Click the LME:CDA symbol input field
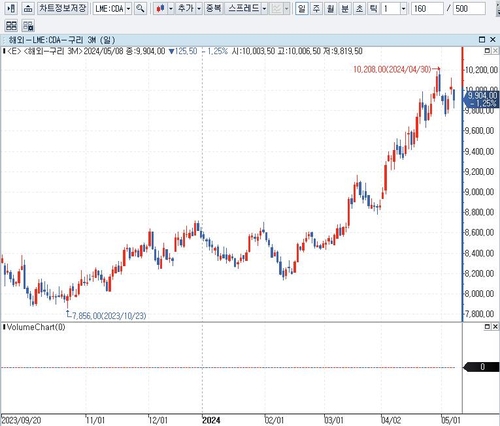Viewport: 500px width, 426px height. [x=109, y=8]
